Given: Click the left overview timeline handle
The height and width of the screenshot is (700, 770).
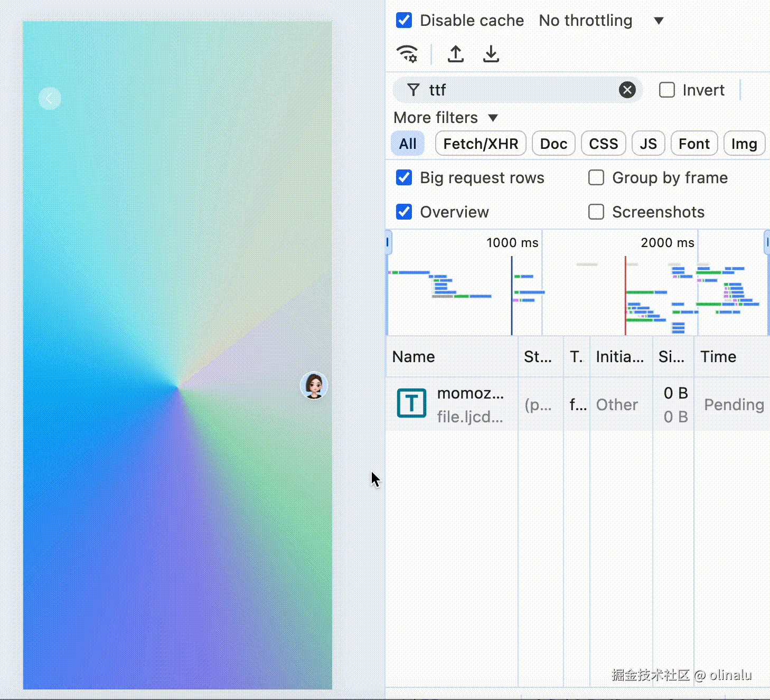Looking at the screenshot, I should 388,242.
